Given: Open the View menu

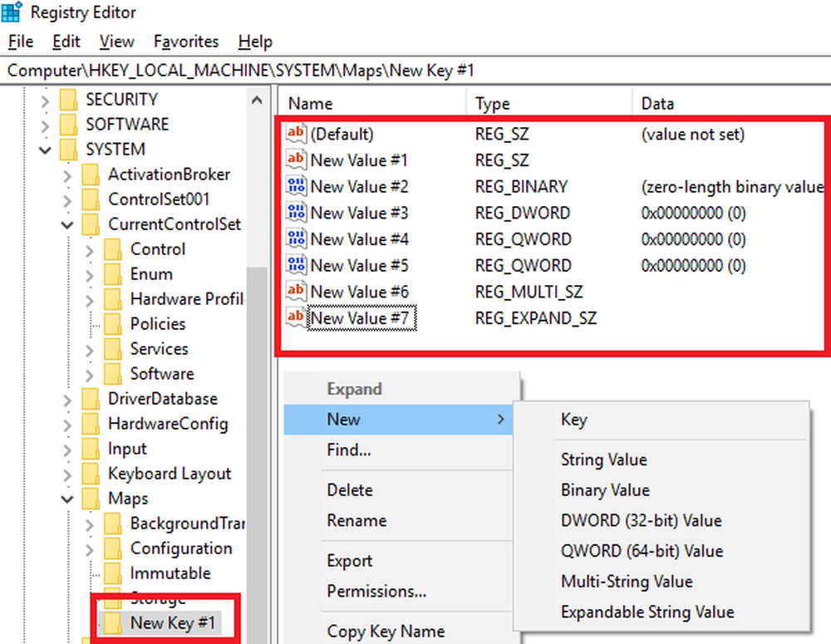Looking at the screenshot, I should (116, 41).
